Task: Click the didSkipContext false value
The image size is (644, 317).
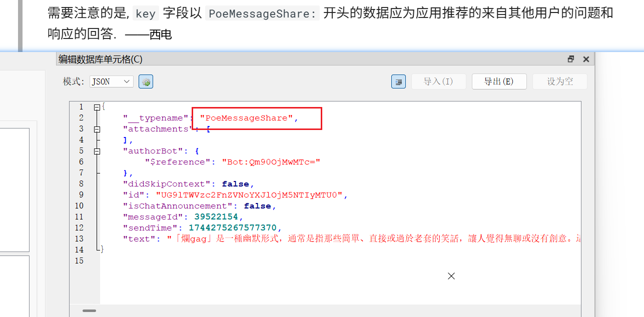Action: coord(235,184)
